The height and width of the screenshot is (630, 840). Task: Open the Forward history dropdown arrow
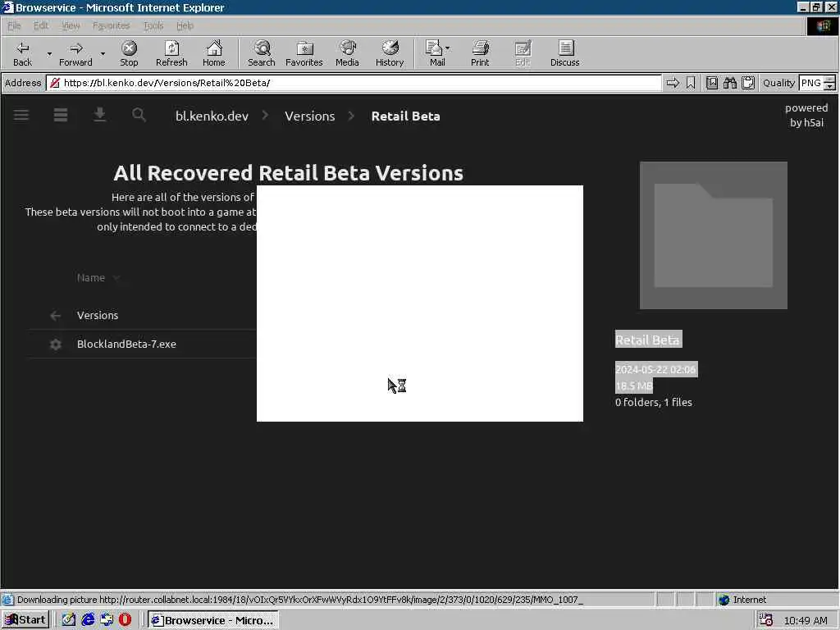pos(103,53)
